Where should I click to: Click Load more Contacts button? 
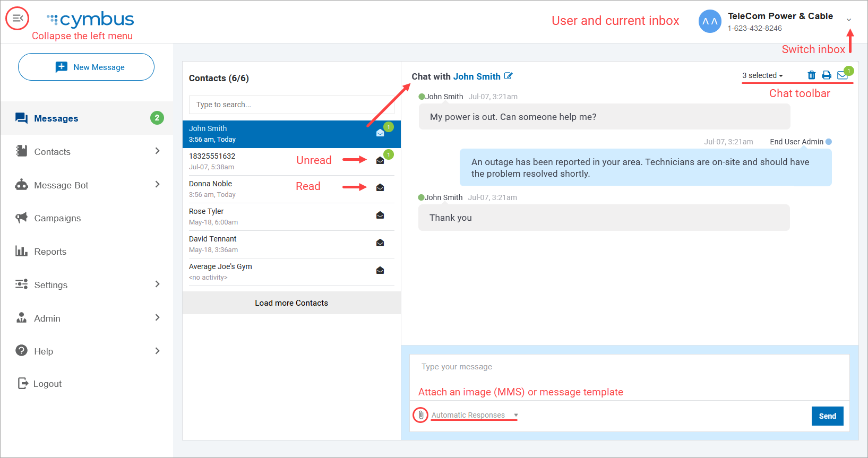(291, 303)
